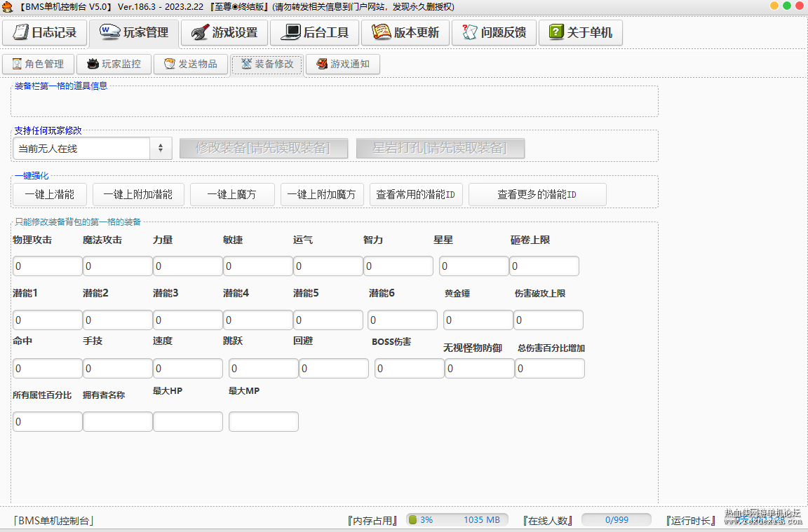Open the 关于单机 tab
The image size is (808, 532).
[x=581, y=32]
